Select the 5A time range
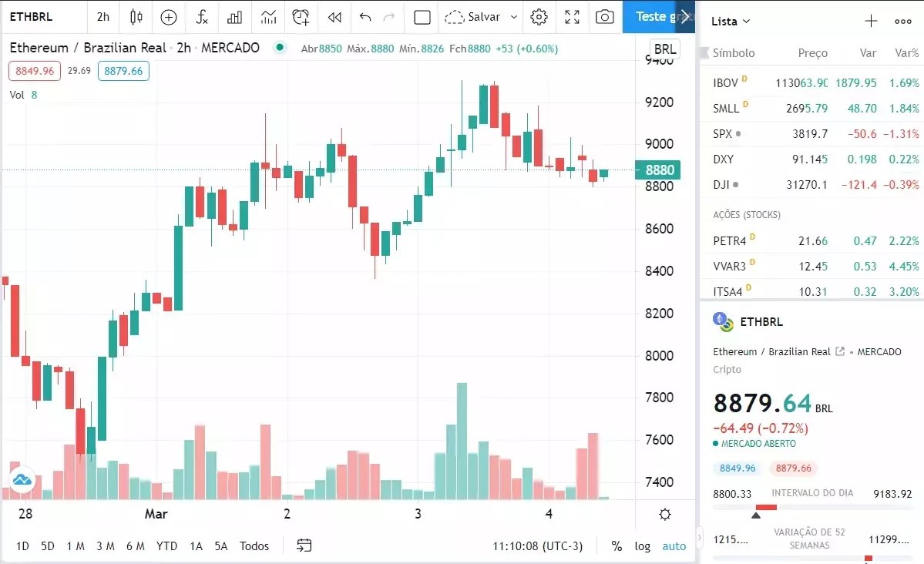The width and height of the screenshot is (924, 564). pyautogui.click(x=221, y=546)
